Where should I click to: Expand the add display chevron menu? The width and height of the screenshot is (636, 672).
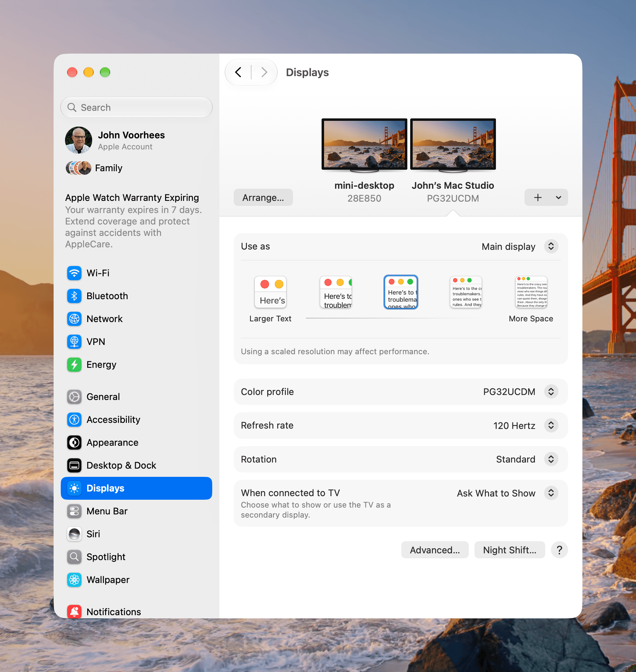click(x=558, y=197)
